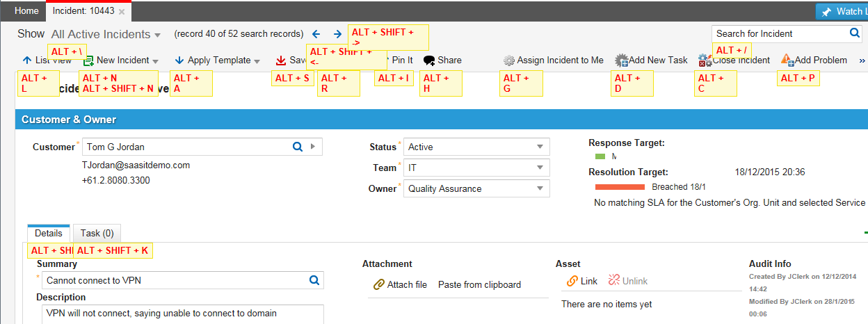Click the Add New Task icon
The image size is (868, 324).
621,60
